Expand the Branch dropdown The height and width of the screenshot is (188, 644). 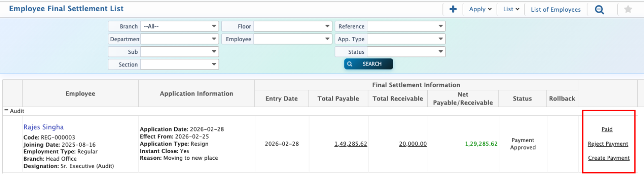(180, 26)
